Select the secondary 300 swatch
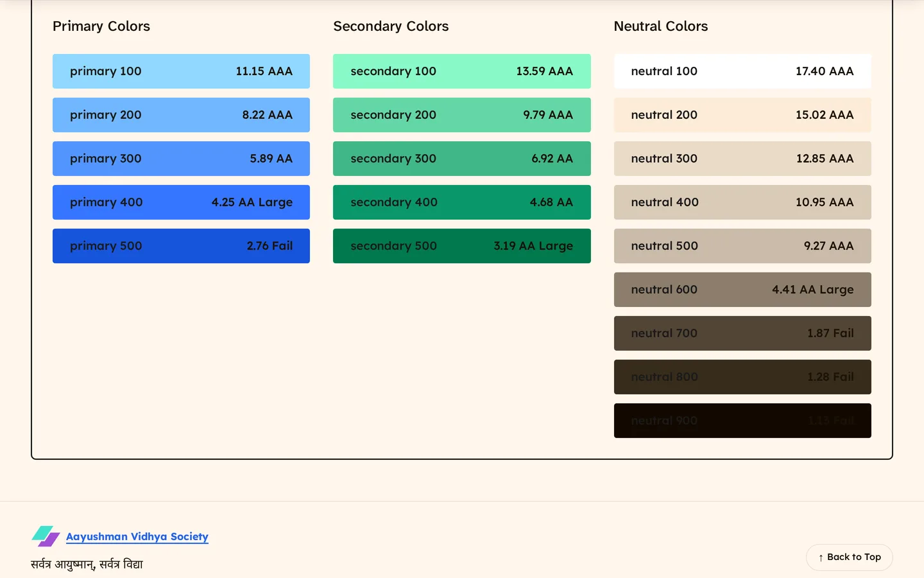 pyautogui.click(x=462, y=159)
